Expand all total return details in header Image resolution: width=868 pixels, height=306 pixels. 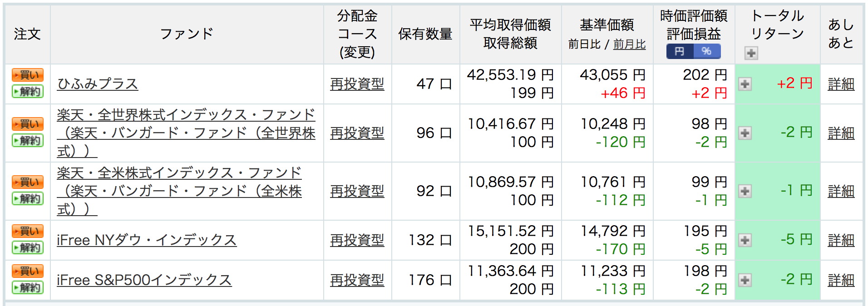point(751,53)
